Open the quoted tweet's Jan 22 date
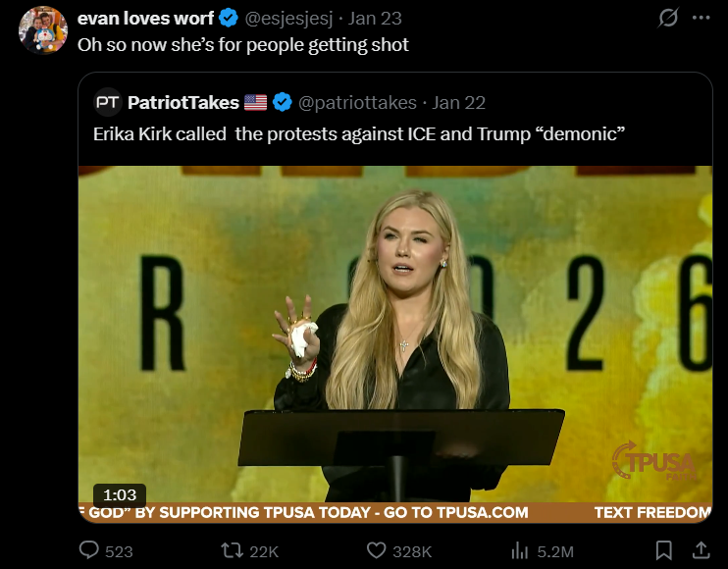This screenshot has width=728, height=569. [459, 103]
